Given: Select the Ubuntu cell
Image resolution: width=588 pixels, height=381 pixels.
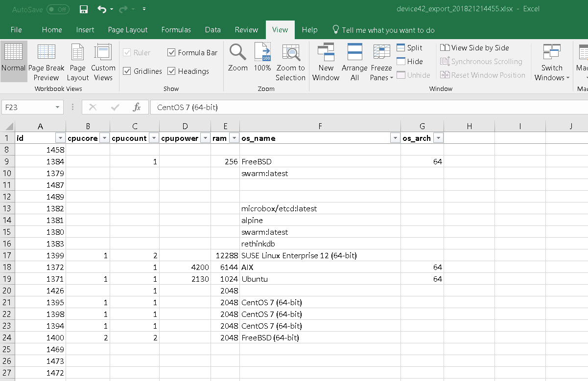Looking at the screenshot, I should pos(320,279).
